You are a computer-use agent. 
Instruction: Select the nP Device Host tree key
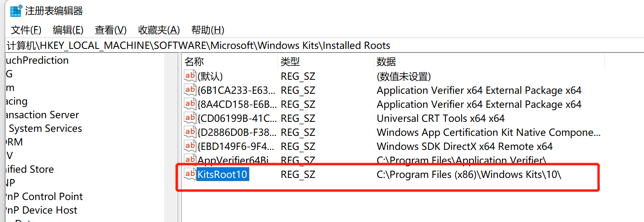pos(42,210)
